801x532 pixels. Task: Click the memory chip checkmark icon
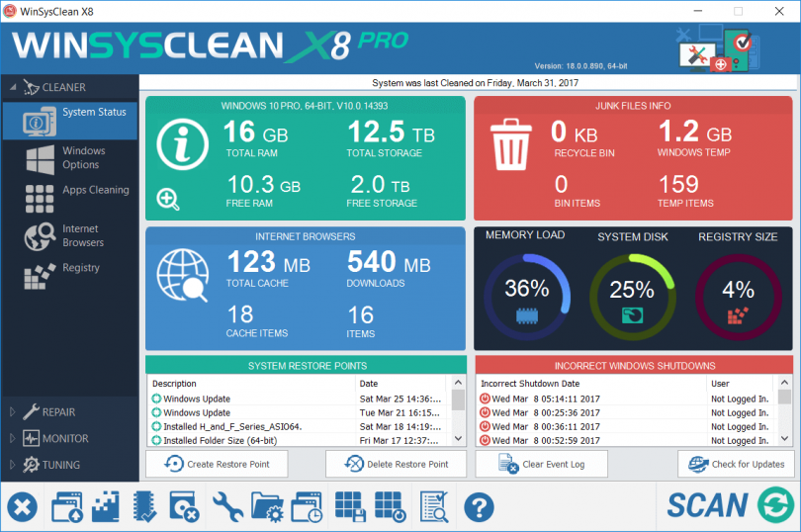(144, 507)
